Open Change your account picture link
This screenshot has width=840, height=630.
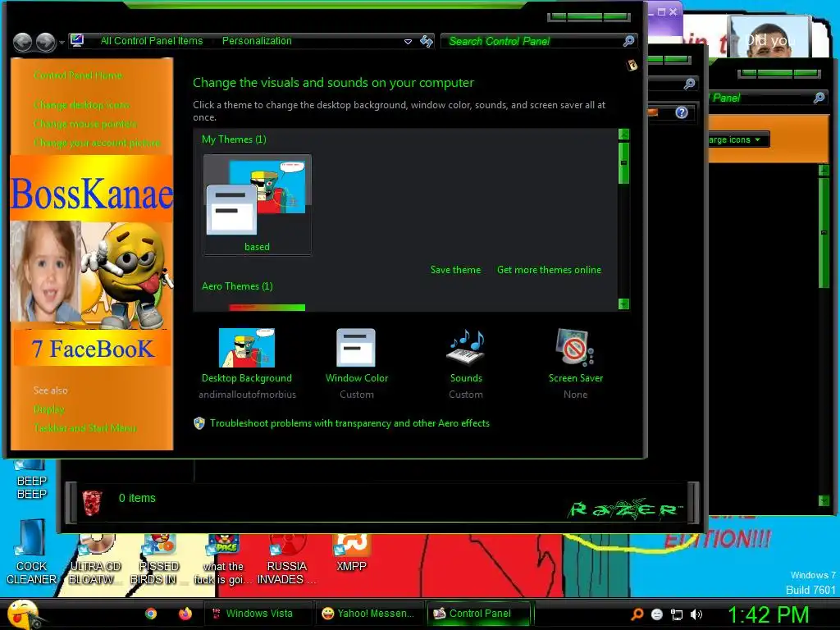[97, 143]
